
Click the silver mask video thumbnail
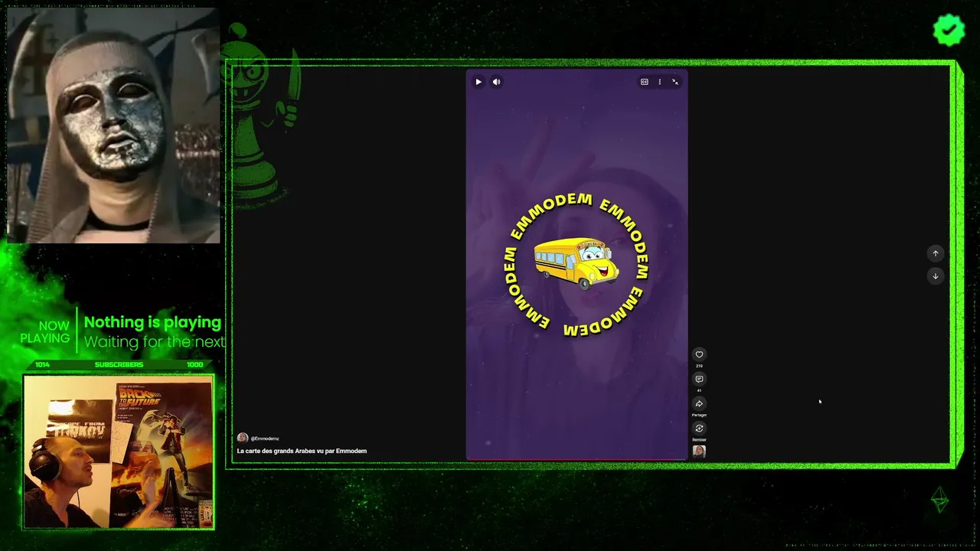(x=113, y=126)
